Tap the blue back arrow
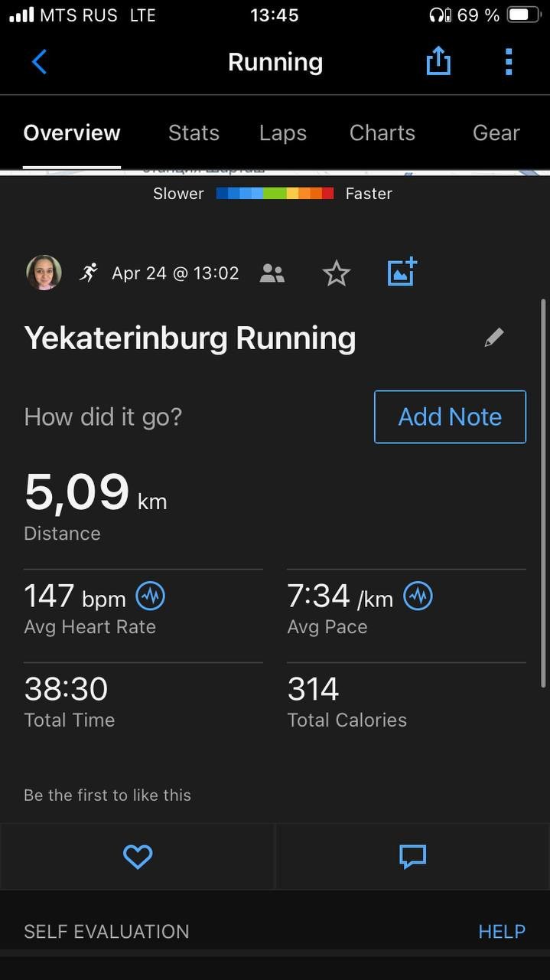The image size is (550, 980). tap(40, 62)
